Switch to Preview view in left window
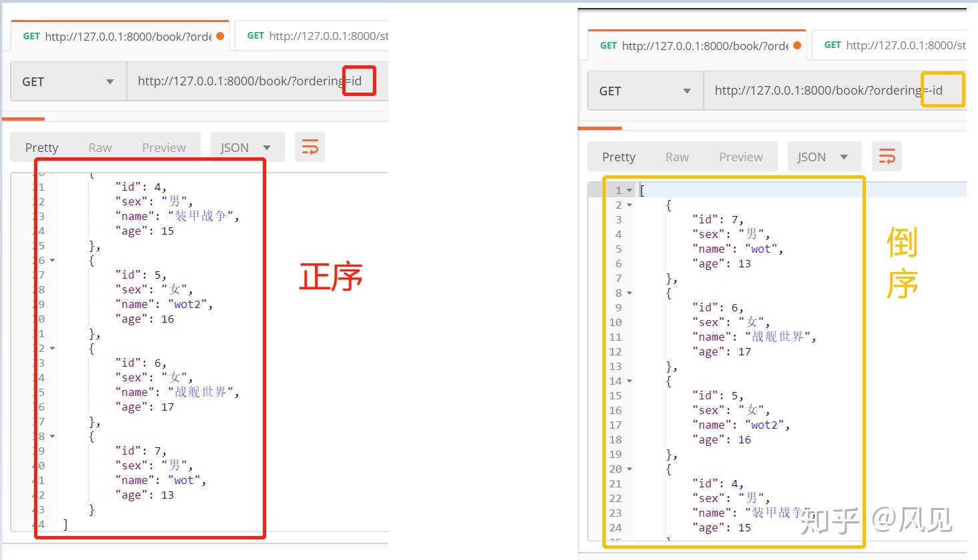Image resolution: width=978 pixels, height=560 pixels. point(164,147)
